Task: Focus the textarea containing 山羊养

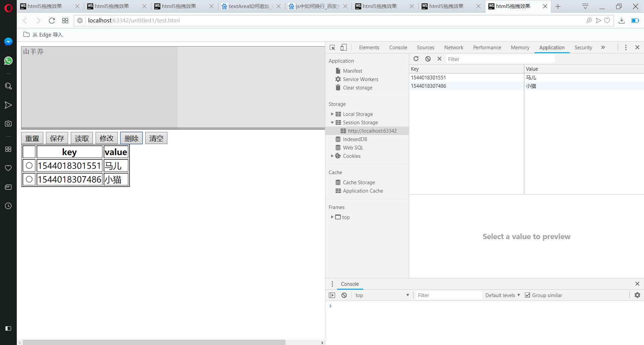Action: pos(173,88)
